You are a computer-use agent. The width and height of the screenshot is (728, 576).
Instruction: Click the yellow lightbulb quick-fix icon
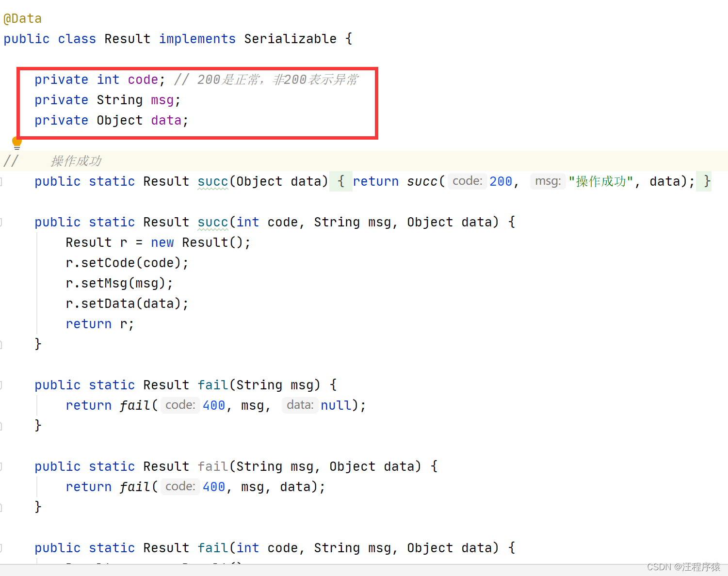(17, 143)
